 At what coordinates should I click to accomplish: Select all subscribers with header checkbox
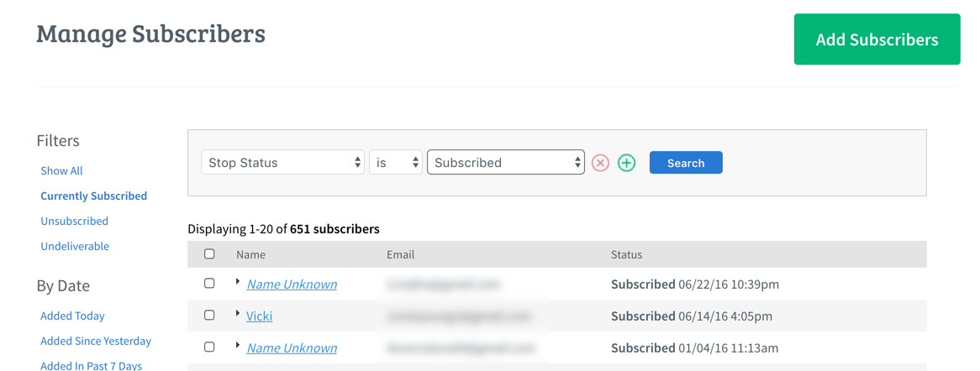coord(209,253)
